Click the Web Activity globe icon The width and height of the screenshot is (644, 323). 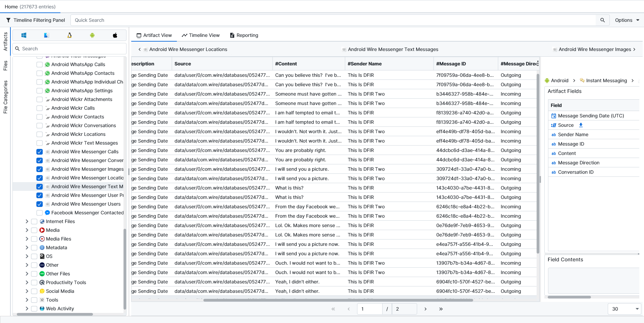[x=42, y=309]
